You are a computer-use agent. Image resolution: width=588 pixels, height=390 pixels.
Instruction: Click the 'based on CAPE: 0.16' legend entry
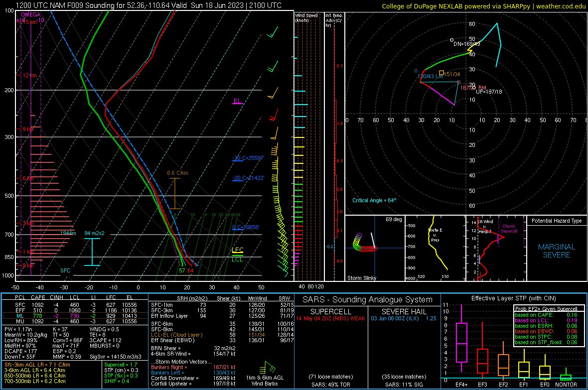546,315
